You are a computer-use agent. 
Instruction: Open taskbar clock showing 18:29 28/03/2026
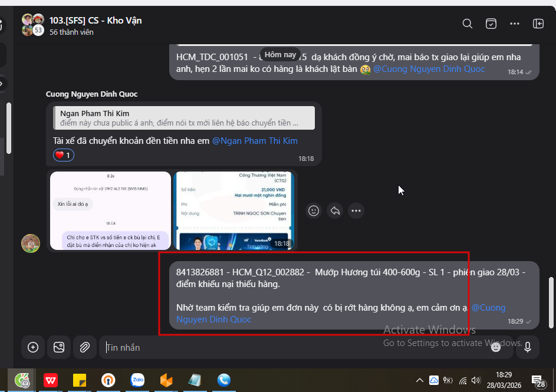(x=504, y=380)
